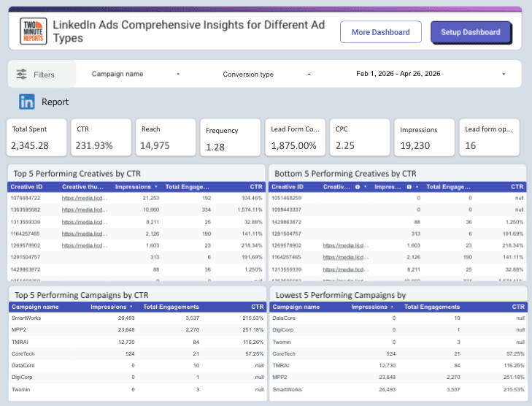Image resolution: width=532 pixels, height=406 pixels.
Task: Click creative ID 1429863872 in Top table
Action: coord(26,269)
